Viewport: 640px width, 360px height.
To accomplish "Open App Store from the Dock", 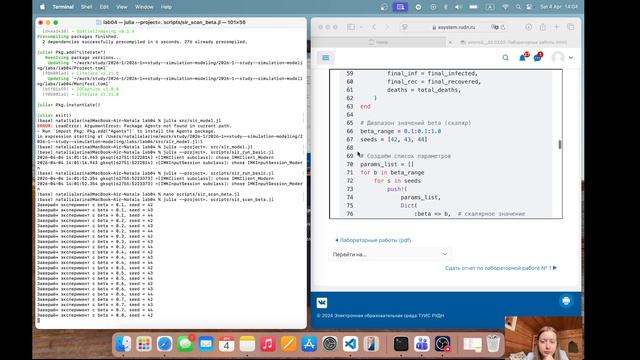I will coord(309,344).
